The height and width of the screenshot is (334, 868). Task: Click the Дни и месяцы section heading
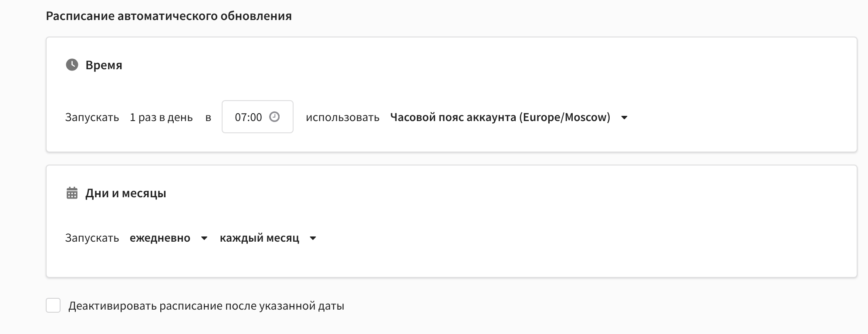click(x=125, y=193)
